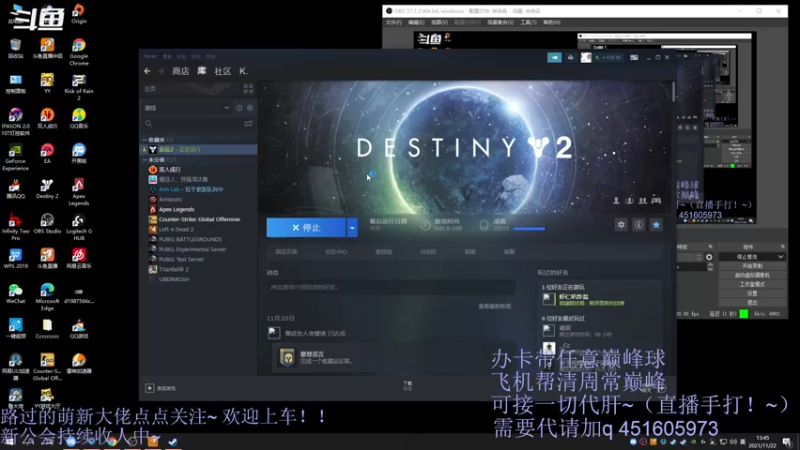
Task: Open Destiny 2 desktop shortcut
Action: tap(47, 188)
